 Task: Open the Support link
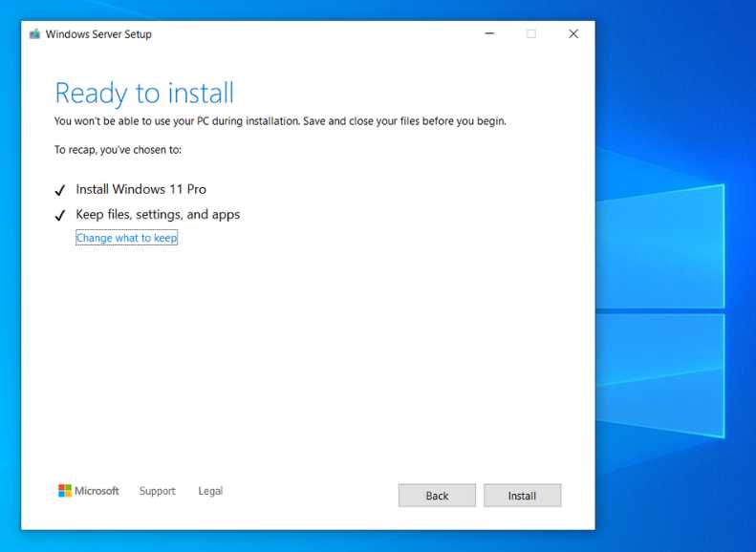click(x=157, y=491)
